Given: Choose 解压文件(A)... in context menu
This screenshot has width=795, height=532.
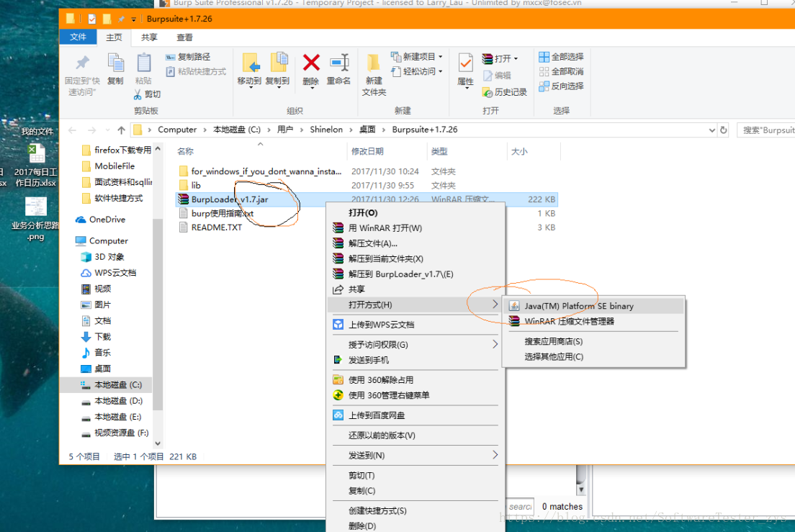Looking at the screenshot, I should (416, 243).
